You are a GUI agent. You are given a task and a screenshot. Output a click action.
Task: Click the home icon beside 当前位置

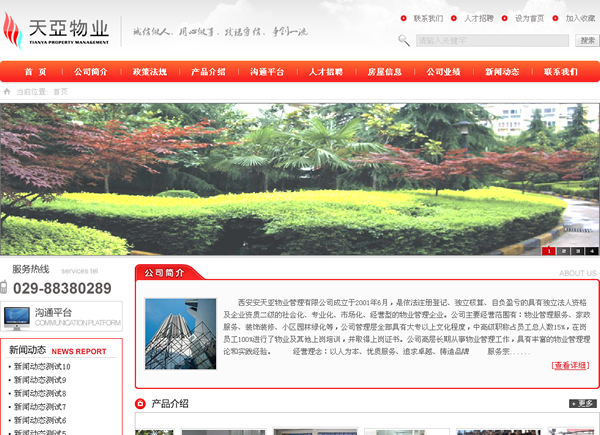pos(8,91)
